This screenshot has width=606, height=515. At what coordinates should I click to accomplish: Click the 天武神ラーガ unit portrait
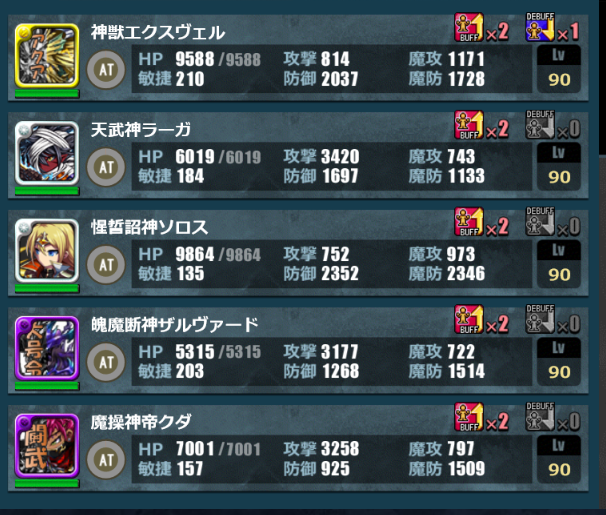[47, 153]
